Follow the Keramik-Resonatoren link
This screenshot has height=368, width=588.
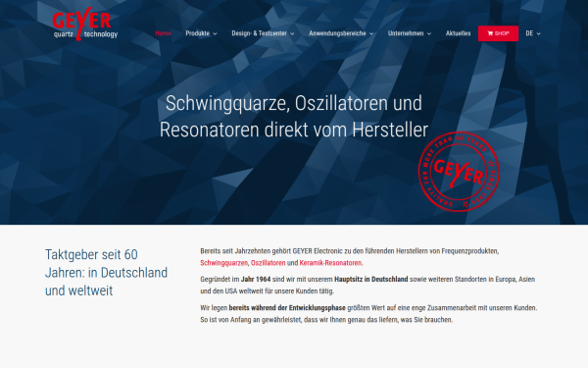coord(330,263)
